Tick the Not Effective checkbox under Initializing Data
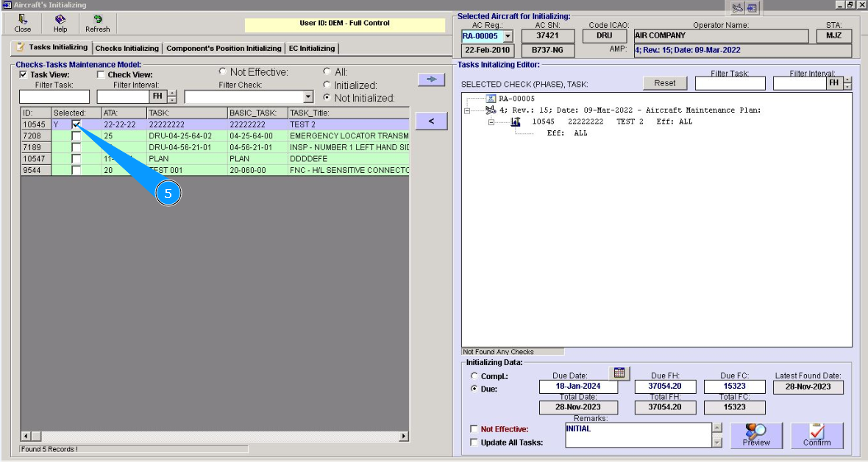The width and height of the screenshot is (868, 466). click(474, 429)
